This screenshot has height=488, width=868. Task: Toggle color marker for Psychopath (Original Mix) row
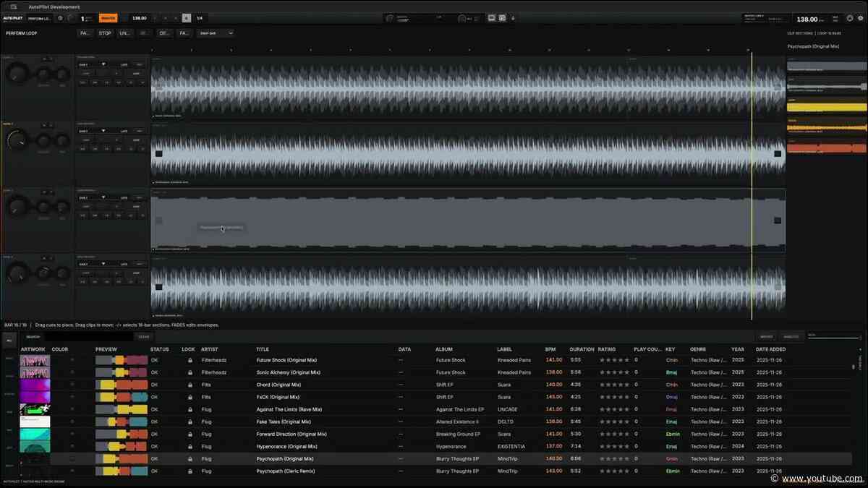(72, 458)
